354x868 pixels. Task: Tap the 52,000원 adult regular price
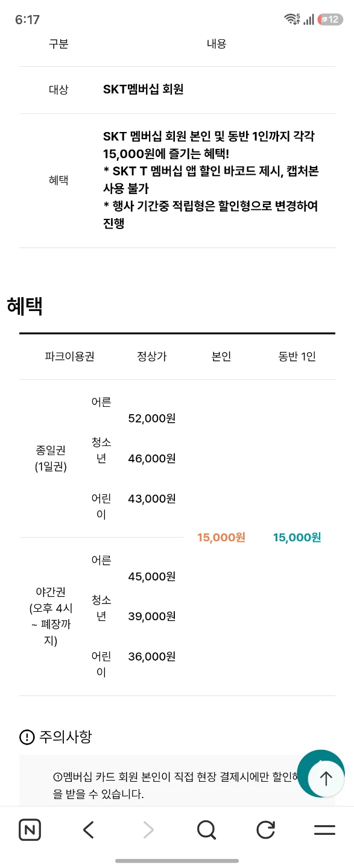point(152,418)
